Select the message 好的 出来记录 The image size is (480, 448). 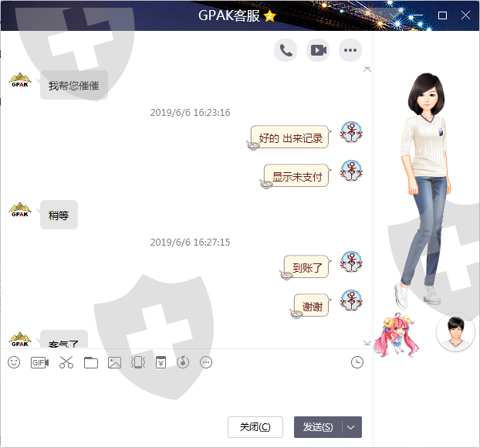coord(290,138)
